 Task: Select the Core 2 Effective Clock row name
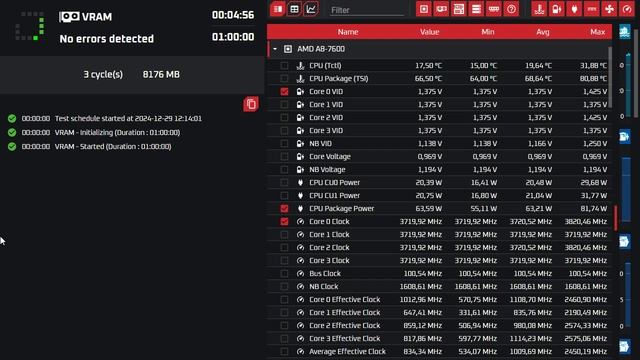coord(344,325)
